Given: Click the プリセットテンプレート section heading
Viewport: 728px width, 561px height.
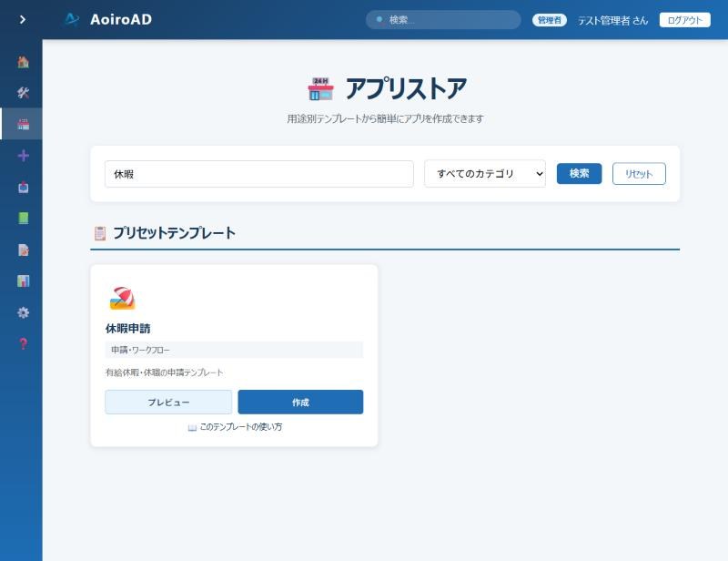Looking at the screenshot, I should (174, 232).
